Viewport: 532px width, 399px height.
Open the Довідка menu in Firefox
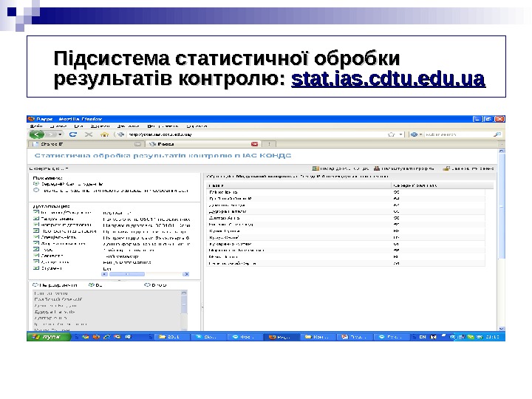(x=197, y=126)
